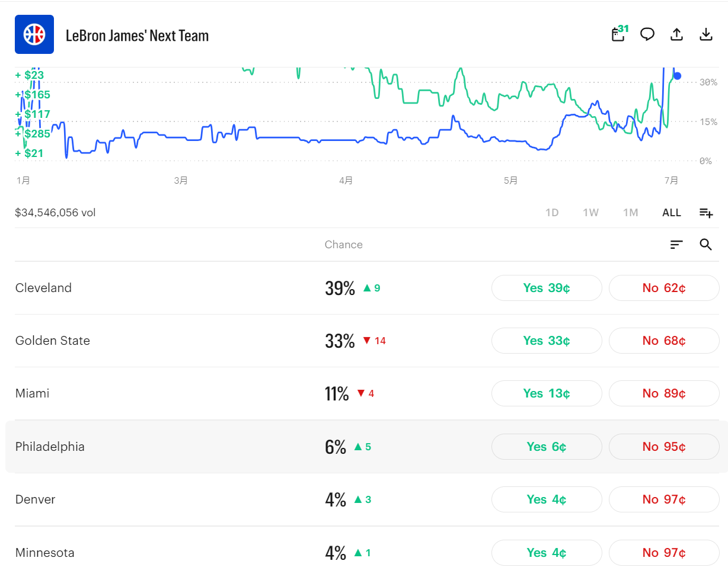The height and width of the screenshot is (577, 728).
Task: Click the blue endpoint dot on chart
Action: pyautogui.click(x=678, y=76)
